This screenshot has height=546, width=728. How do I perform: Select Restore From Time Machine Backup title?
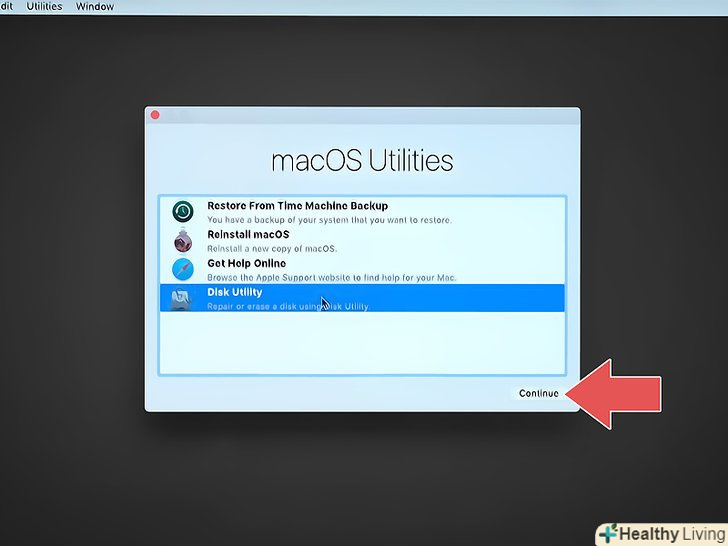point(297,206)
